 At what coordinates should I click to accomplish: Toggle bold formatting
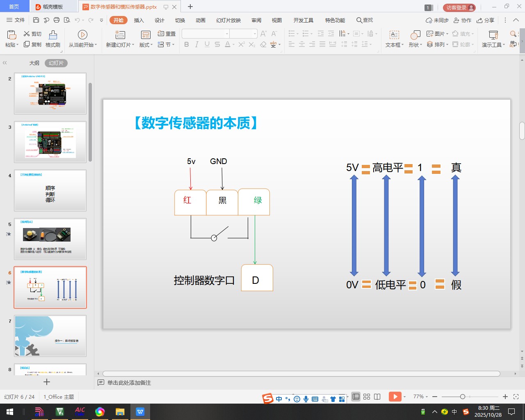[187, 44]
